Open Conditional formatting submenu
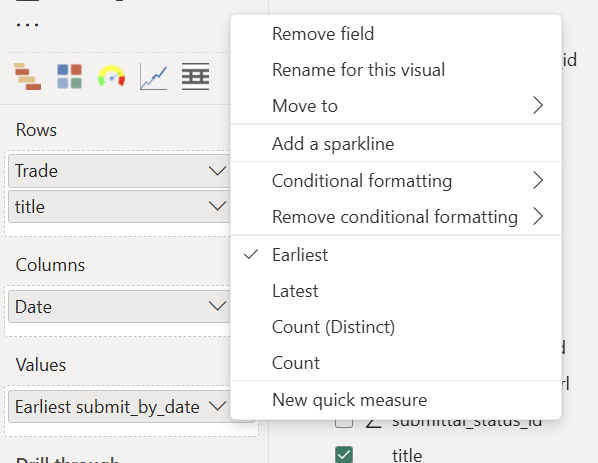 coord(396,180)
